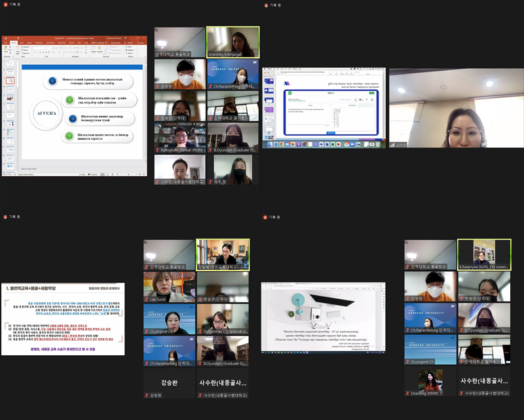Switch to the Insert tab in PowerPoint
The height and width of the screenshot is (420, 524).
pyautogui.click(x=22, y=43)
